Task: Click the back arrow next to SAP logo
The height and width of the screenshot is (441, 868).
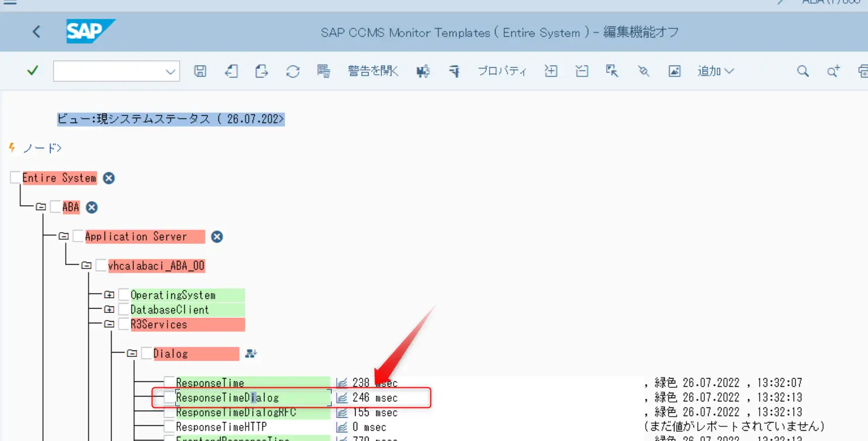Action: (x=36, y=32)
